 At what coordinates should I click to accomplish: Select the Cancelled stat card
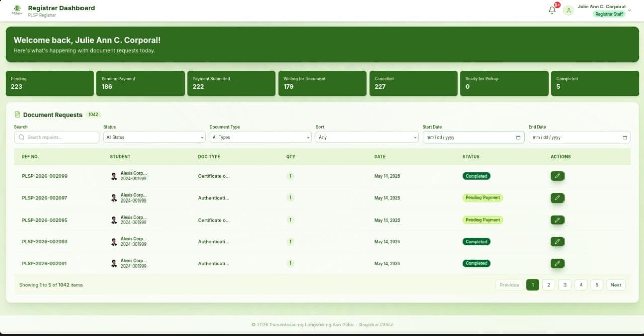[x=414, y=83]
